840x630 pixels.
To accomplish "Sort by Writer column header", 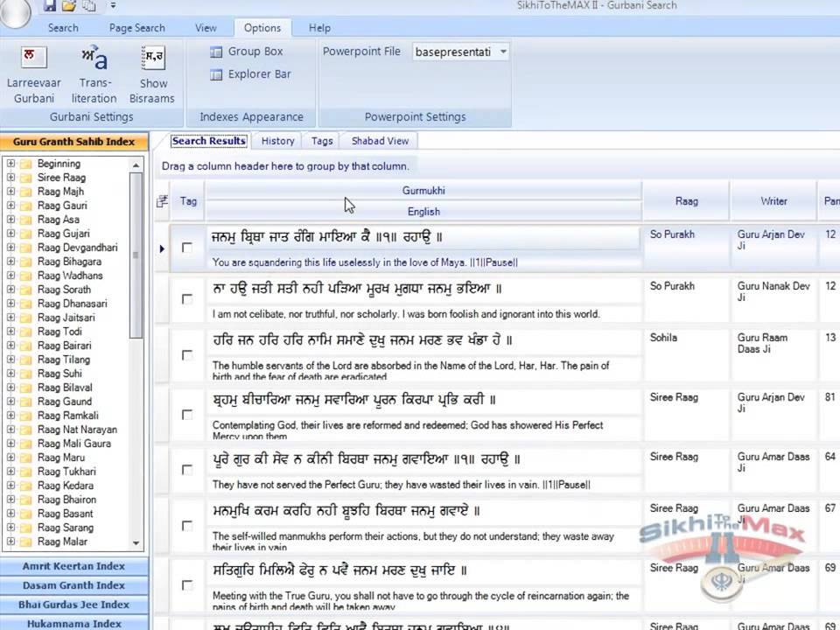I will [773, 201].
